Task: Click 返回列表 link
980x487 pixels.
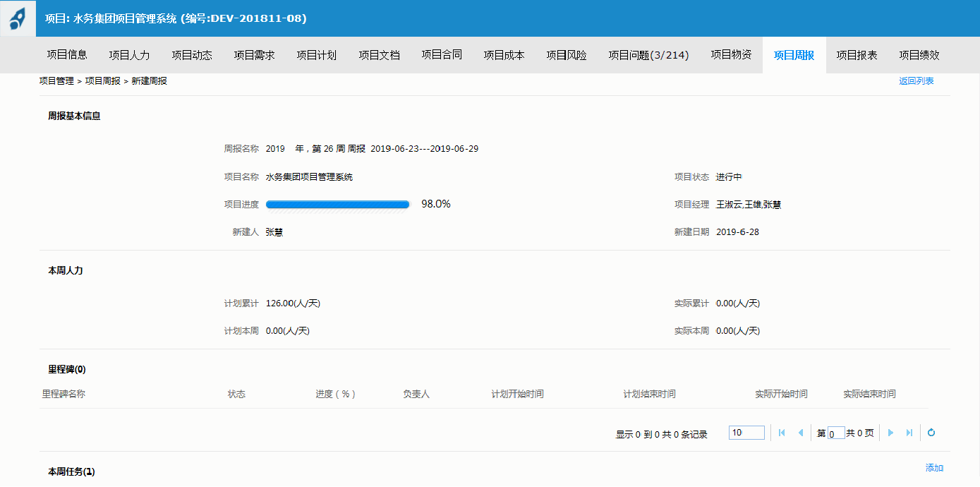Action: [916, 81]
